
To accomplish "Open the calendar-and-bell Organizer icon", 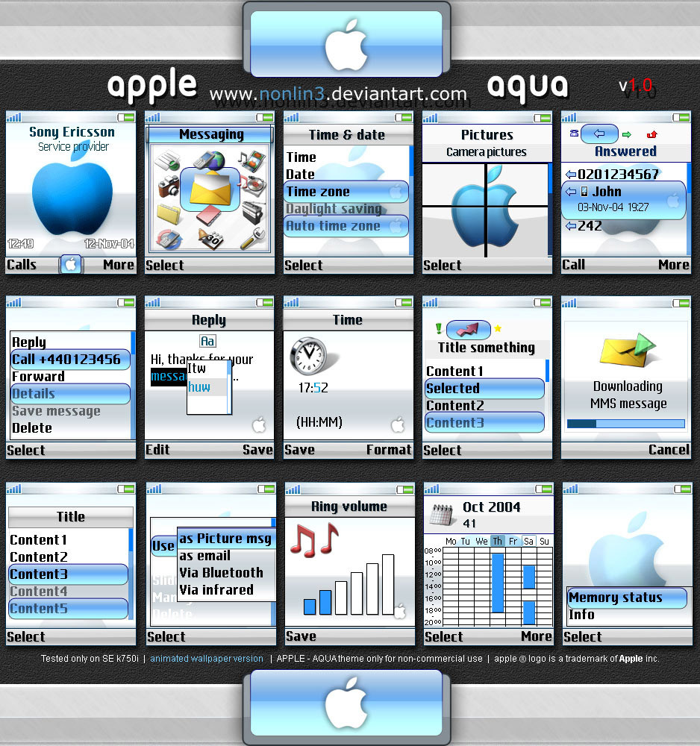I will (210, 239).
